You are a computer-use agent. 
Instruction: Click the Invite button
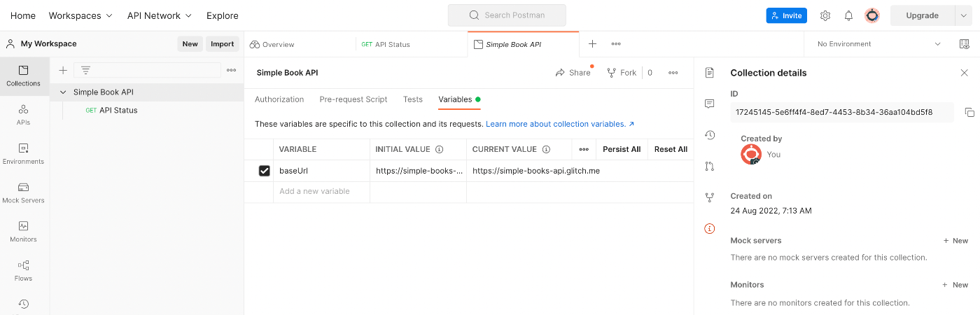point(787,15)
